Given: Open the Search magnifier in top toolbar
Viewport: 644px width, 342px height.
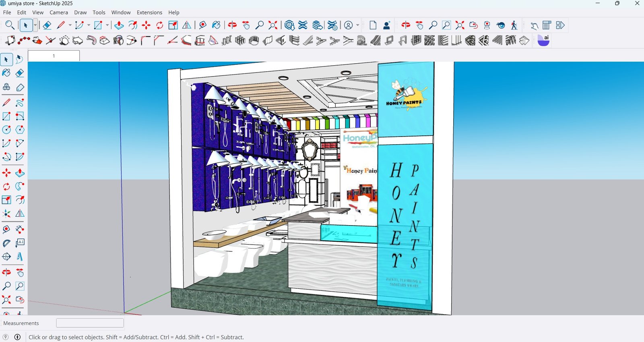Looking at the screenshot, I should pyautogui.click(x=10, y=25).
